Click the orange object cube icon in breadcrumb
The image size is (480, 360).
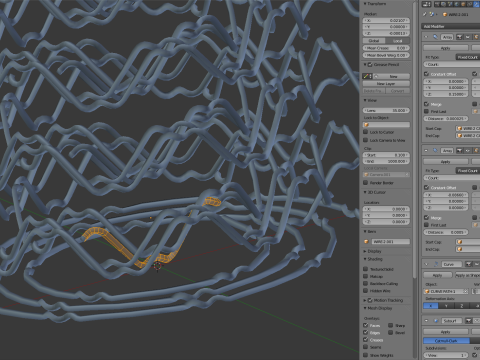[x=445, y=15]
